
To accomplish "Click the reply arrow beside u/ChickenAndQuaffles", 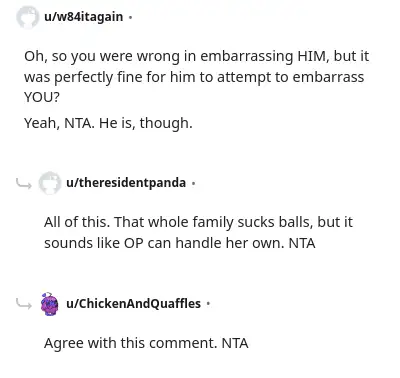I will tap(24, 304).
